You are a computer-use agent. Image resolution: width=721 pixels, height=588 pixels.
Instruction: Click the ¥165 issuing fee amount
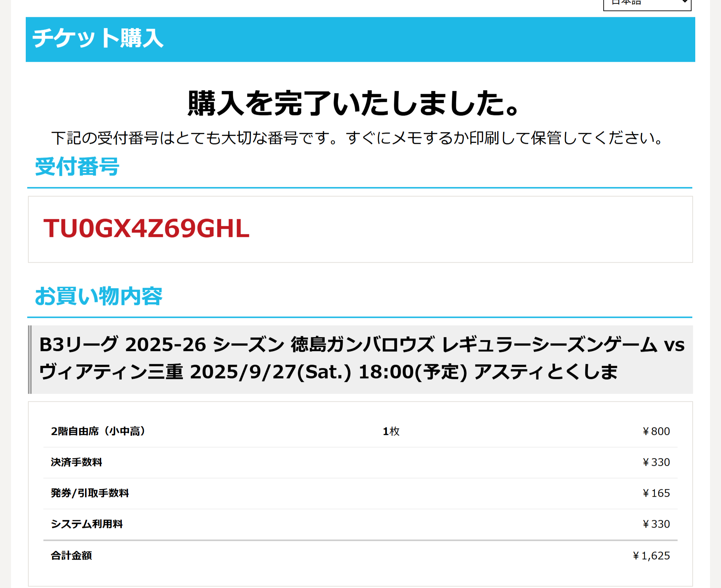click(x=656, y=493)
